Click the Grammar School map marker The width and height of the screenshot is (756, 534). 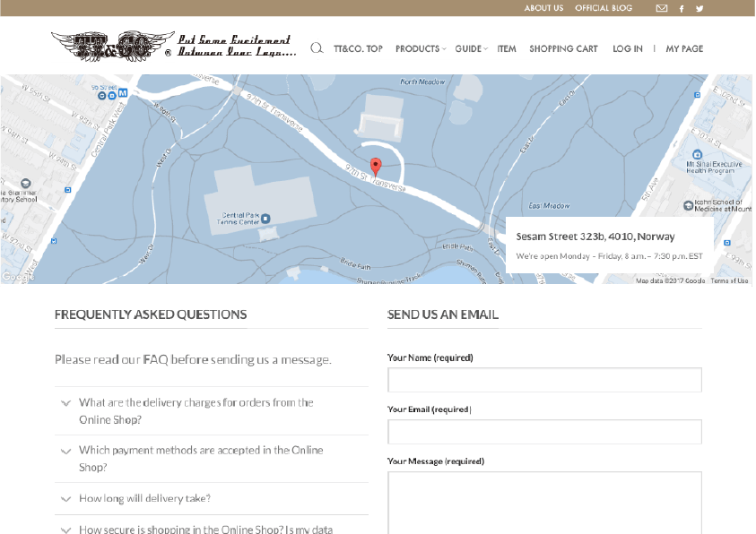pyautogui.click(x=25, y=184)
